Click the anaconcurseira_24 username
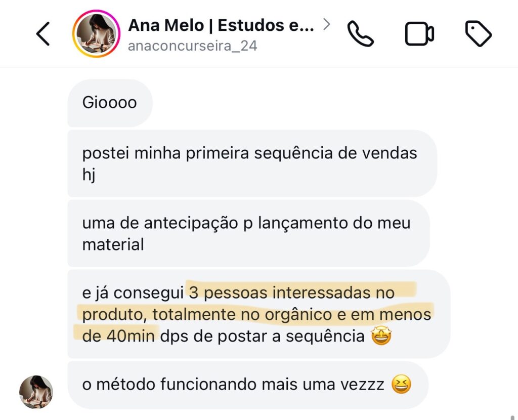 (192, 46)
